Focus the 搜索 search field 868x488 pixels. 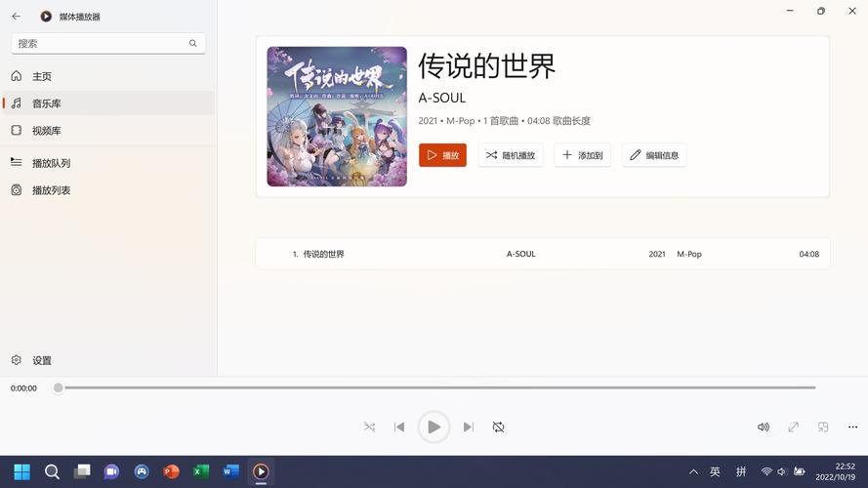coord(108,43)
